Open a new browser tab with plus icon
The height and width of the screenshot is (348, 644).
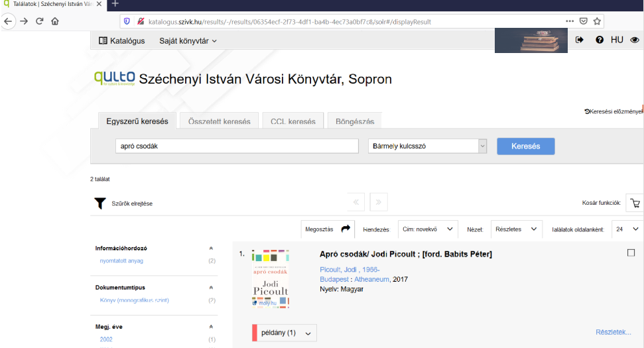[x=115, y=4]
